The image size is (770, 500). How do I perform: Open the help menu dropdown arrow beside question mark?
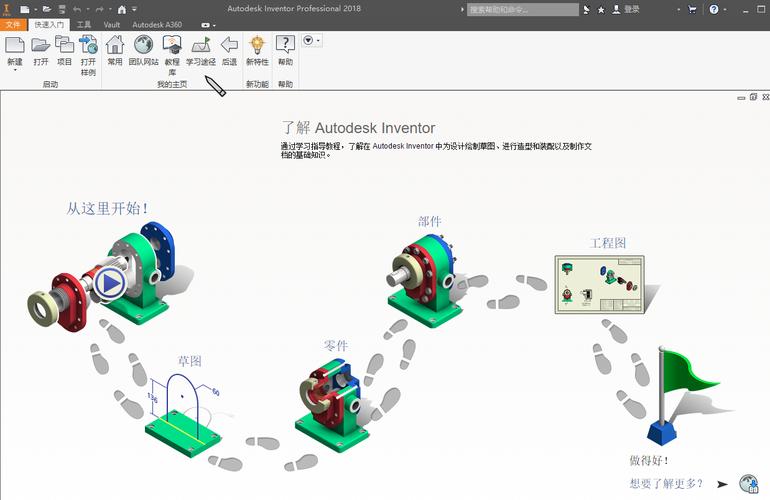pyautogui.click(x=725, y=10)
